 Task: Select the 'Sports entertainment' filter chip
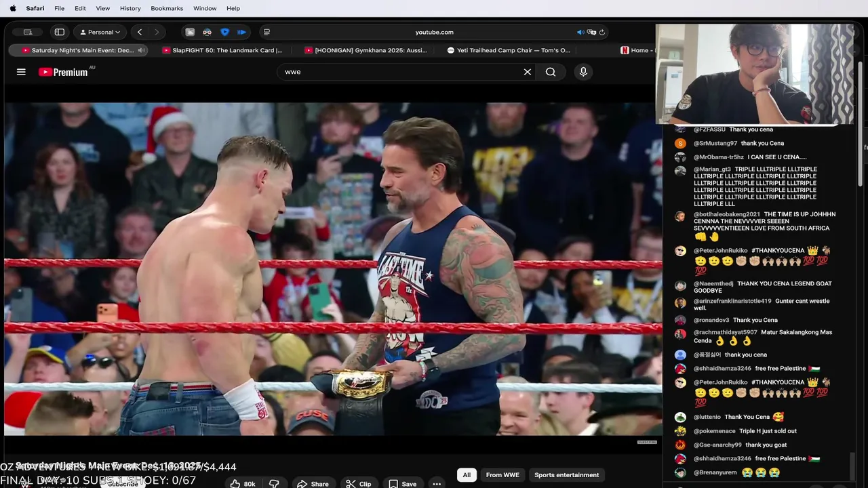tap(566, 475)
